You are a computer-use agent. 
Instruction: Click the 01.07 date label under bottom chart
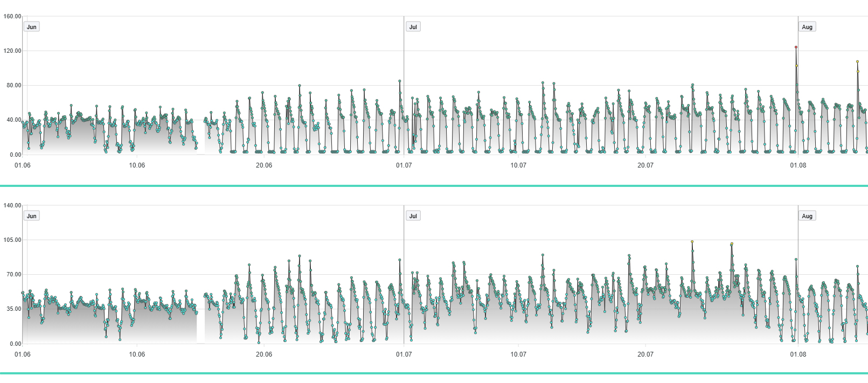click(404, 354)
